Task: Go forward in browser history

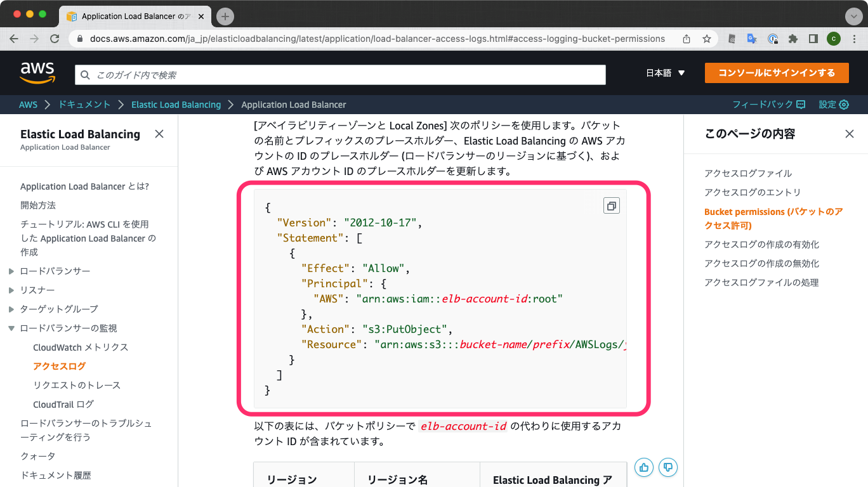Action: [34, 39]
